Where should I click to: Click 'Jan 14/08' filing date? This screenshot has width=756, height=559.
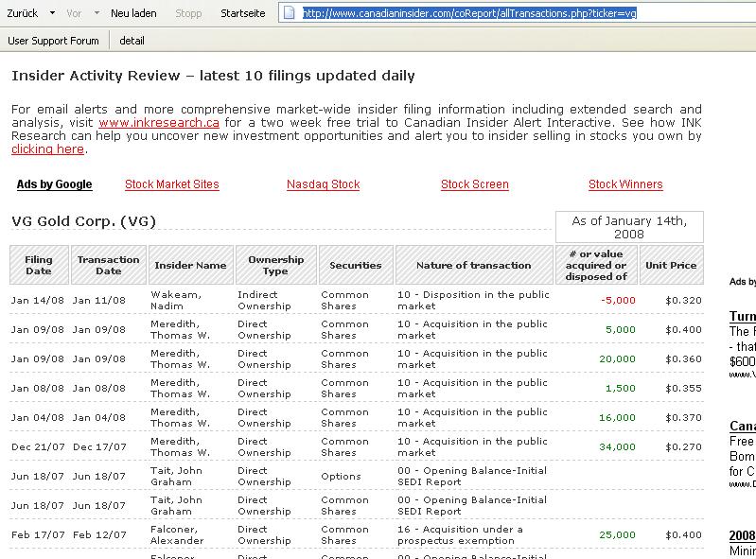[38, 300]
